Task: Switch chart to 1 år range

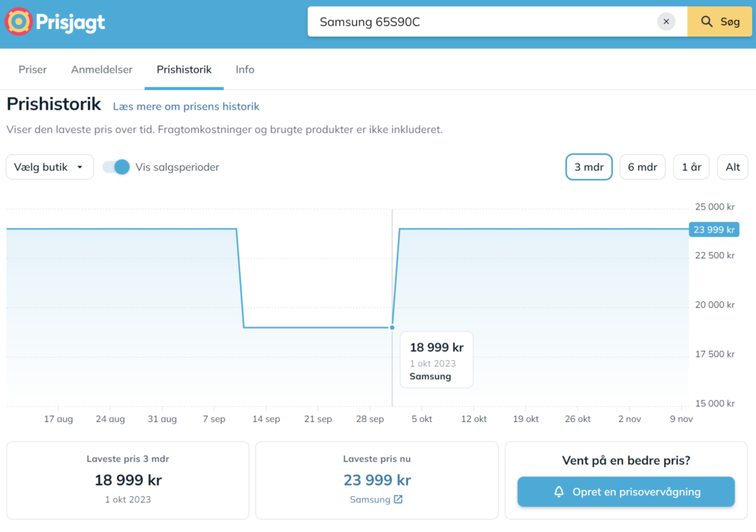Action: pos(691,167)
